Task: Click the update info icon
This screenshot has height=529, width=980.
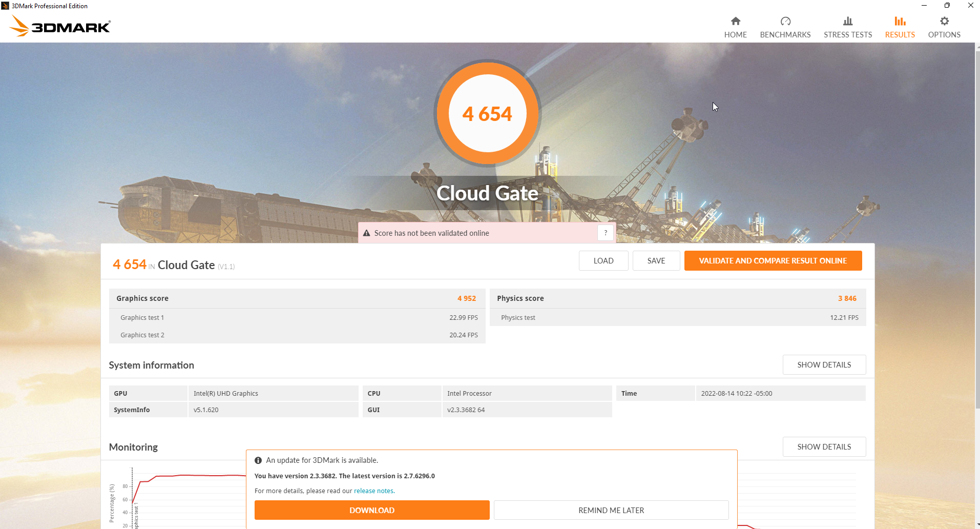Action: coord(258,460)
